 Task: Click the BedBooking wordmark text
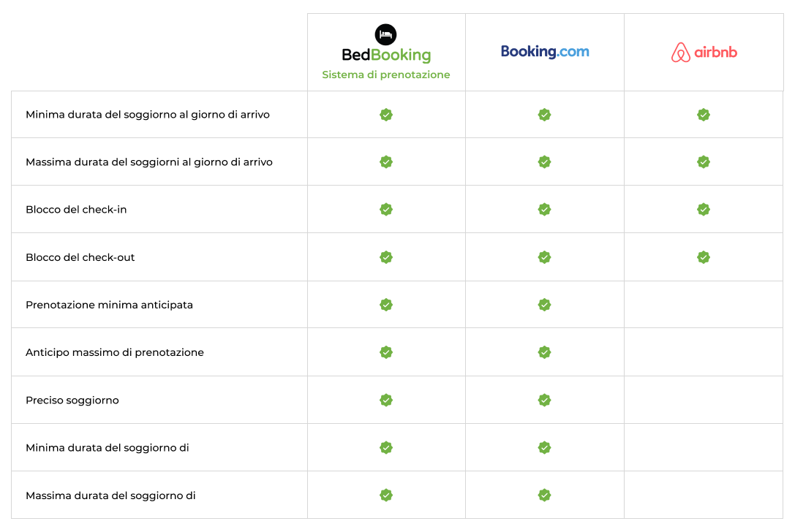coord(386,55)
